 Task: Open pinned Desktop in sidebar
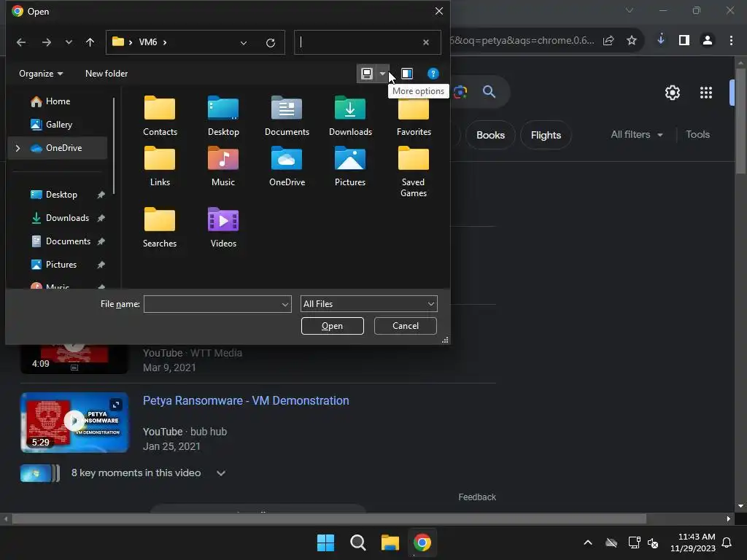click(x=61, y=195)
